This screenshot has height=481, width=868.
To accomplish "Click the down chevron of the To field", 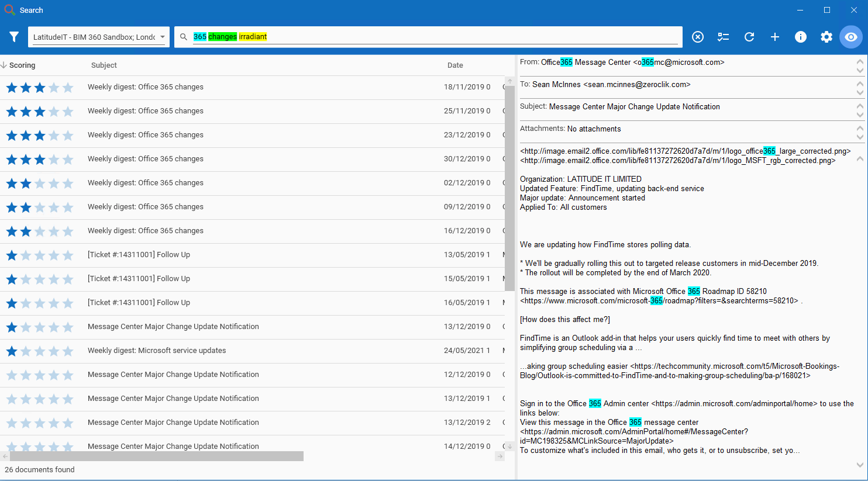I will pyautogui.click(x=860, y=92).
